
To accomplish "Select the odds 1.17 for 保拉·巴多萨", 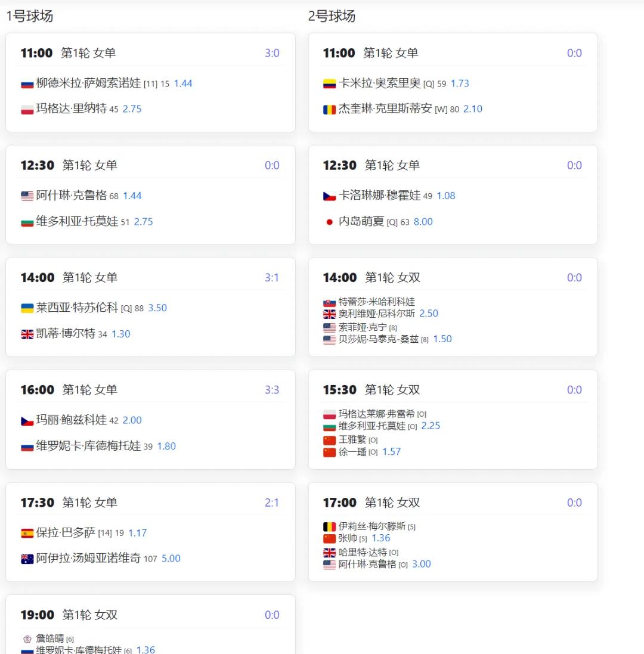I will pyautogui.click(x=137, y=534).
